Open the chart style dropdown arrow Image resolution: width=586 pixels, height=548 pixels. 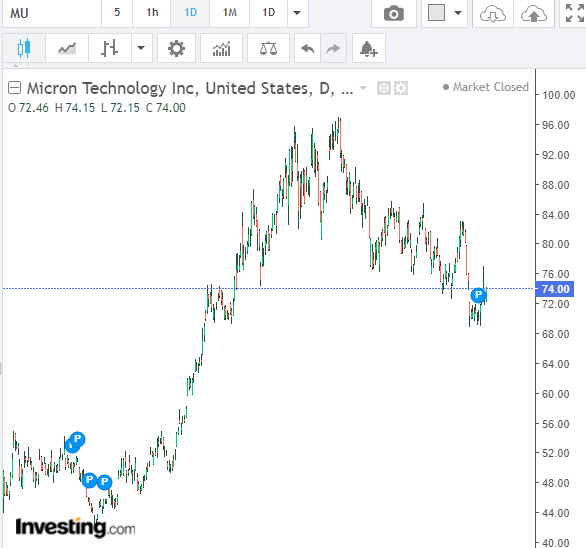click(x=141, y=48)
